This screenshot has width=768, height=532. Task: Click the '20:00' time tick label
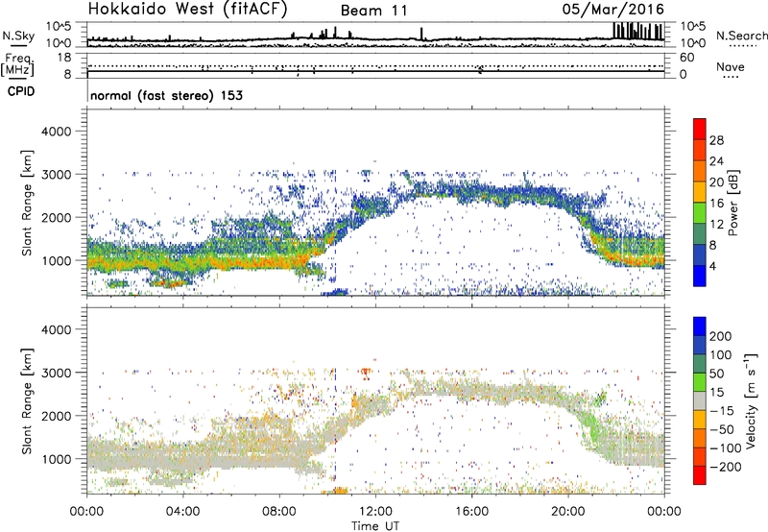(x=567, y=512)
